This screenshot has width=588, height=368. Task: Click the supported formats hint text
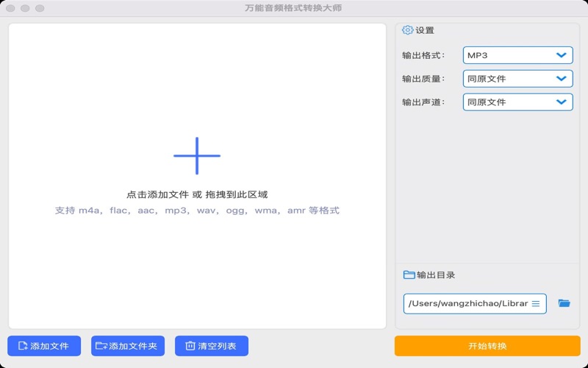[x=197, y=210]
